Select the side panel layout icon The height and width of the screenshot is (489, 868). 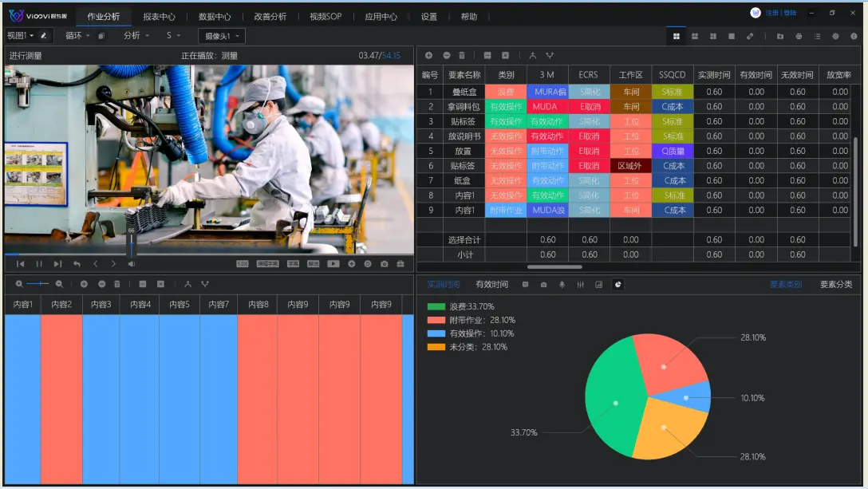[713, 36]
